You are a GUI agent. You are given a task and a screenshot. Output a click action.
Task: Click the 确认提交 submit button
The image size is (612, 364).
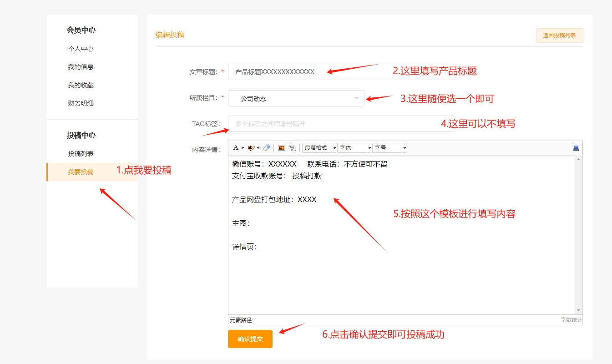pyautogui.click(x=250, y=339)
